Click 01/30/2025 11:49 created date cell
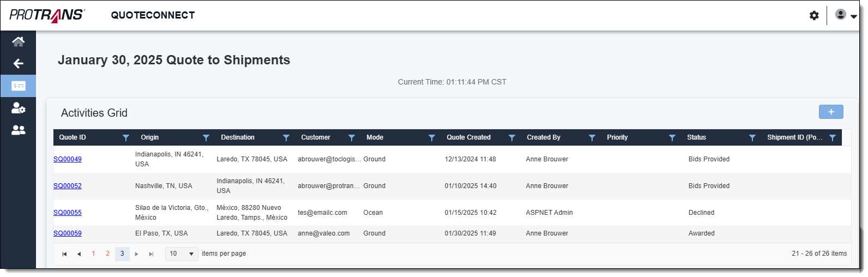Image resolution: width=868 pixels, height=277 pixels. (470, 233)
